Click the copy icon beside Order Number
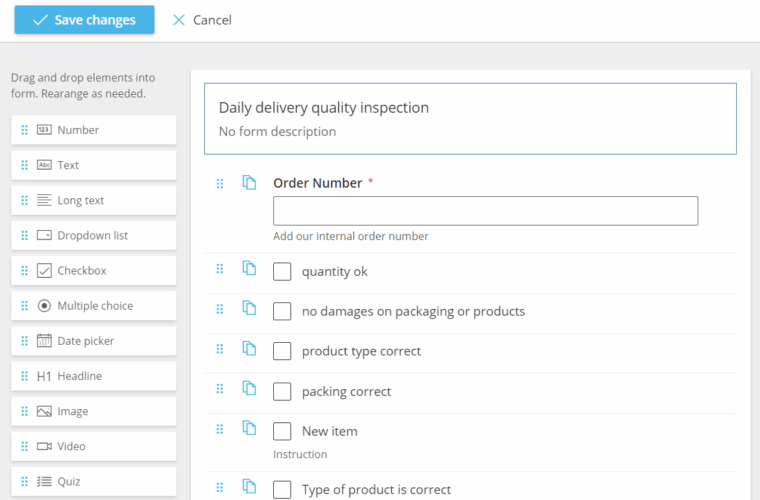The image size is (760, 500). click(x=249, y=183)
